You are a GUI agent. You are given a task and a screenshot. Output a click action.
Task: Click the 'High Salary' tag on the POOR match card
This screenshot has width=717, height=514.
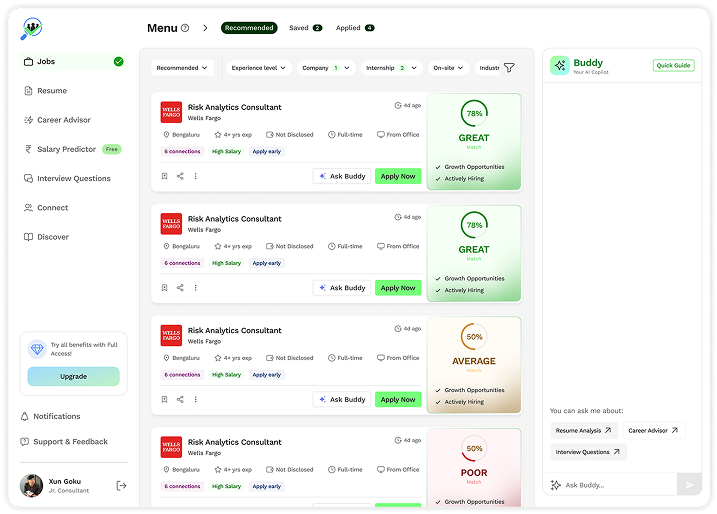226,486
